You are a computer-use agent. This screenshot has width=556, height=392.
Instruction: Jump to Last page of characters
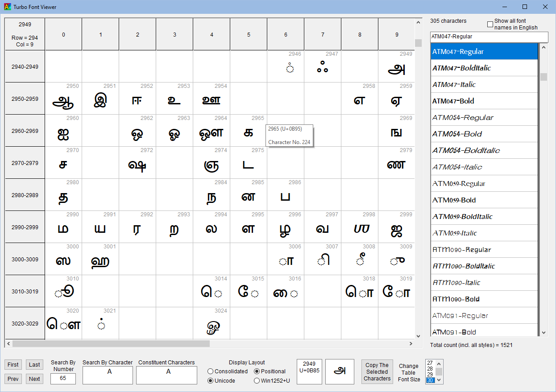(x=34, y=364)
